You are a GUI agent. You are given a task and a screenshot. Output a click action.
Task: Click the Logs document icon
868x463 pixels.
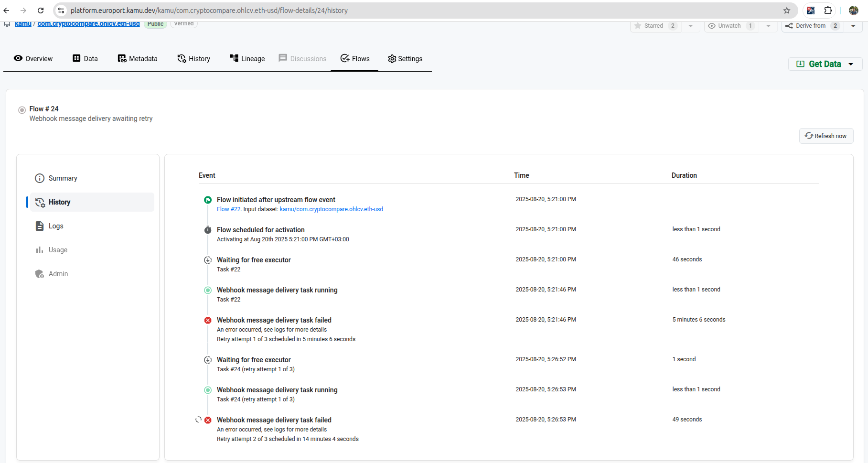(40, 226)
